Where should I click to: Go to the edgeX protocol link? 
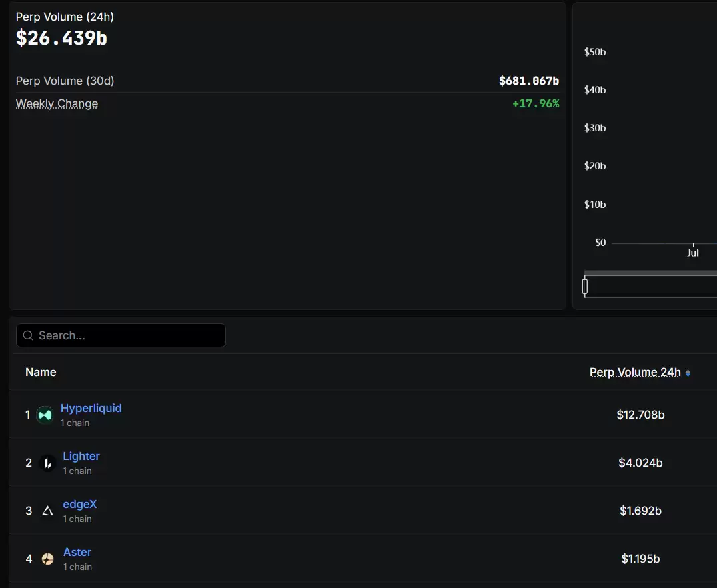[x=79, y=504]
